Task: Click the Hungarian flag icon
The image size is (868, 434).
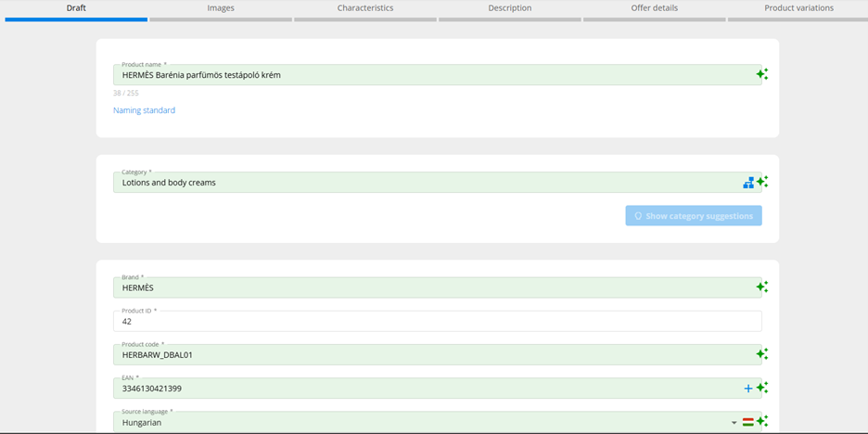Action: point(748,422)
